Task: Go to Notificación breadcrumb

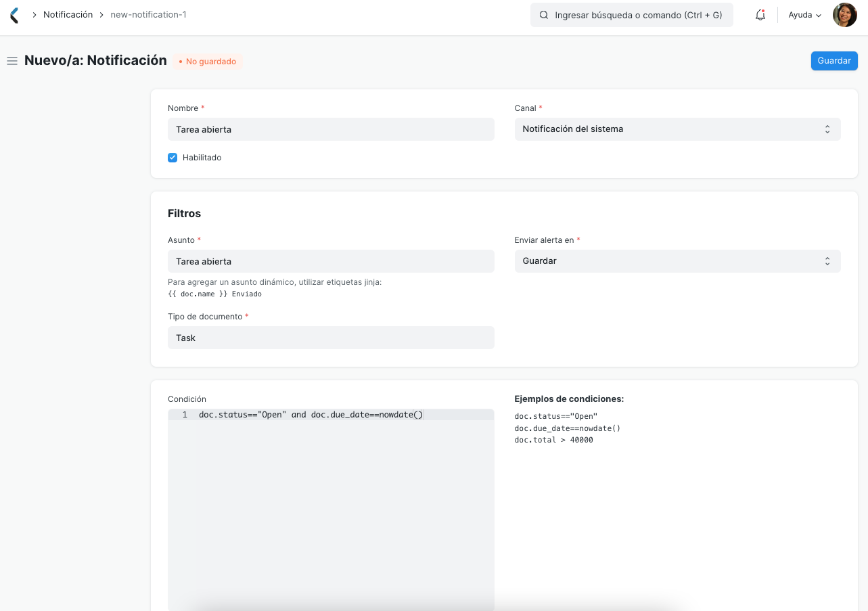Action: [68, 14]
